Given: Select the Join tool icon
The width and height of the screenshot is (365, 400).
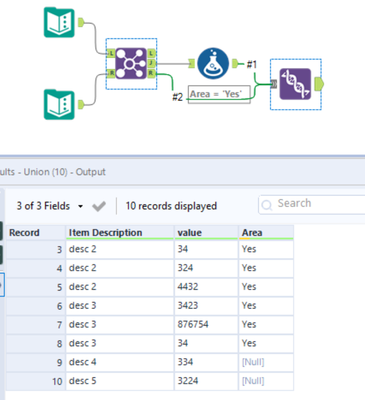Looking at the screenshot, I should point(131,63).
